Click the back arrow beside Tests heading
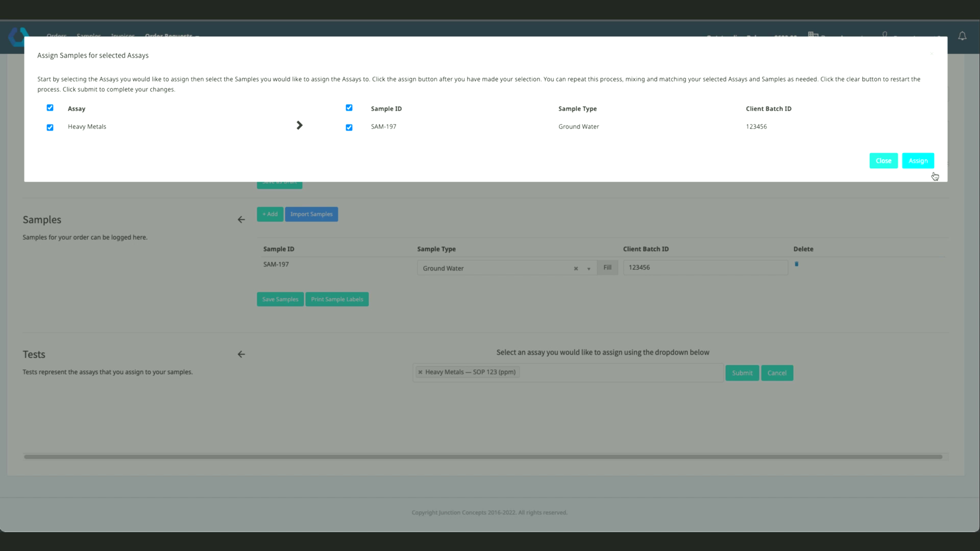 coord(241,355)
